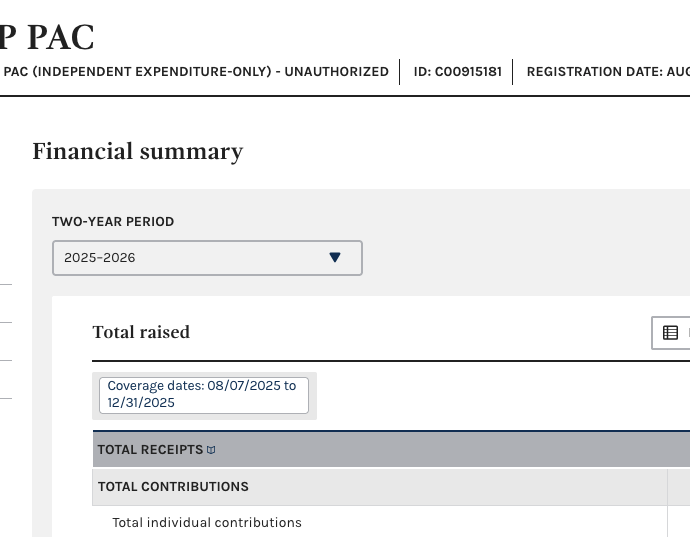The width and height of the screenshot is (690, 537).
Task: Click the Coverage dates tag
Action: point(204,394)
